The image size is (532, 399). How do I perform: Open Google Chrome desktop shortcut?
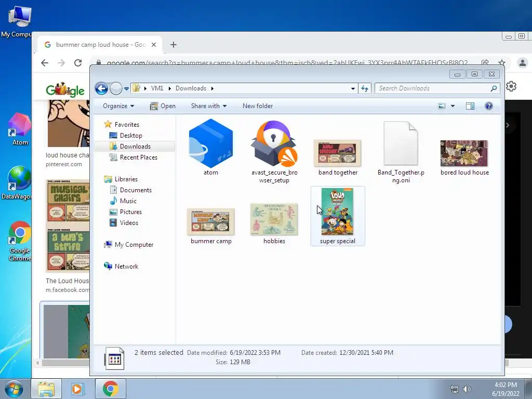(x=20, y=241)
